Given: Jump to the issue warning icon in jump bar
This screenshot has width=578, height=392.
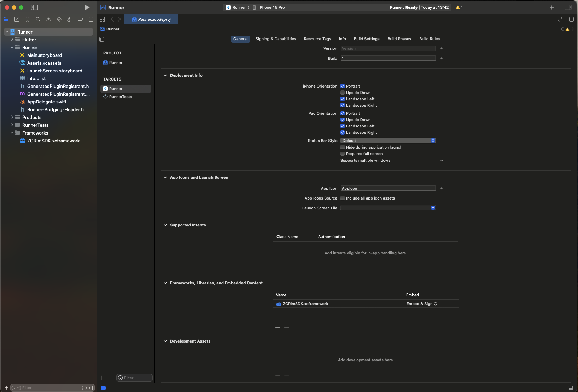Looking at the screenshot, I should coord(567,29).
